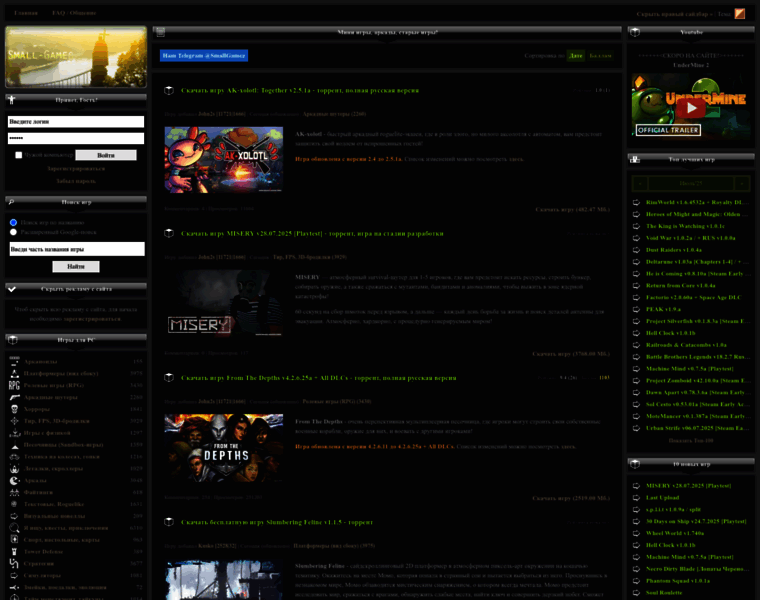Click the RPG category icon
Viewport: 760px width, 600px height.
coord(15,385)
